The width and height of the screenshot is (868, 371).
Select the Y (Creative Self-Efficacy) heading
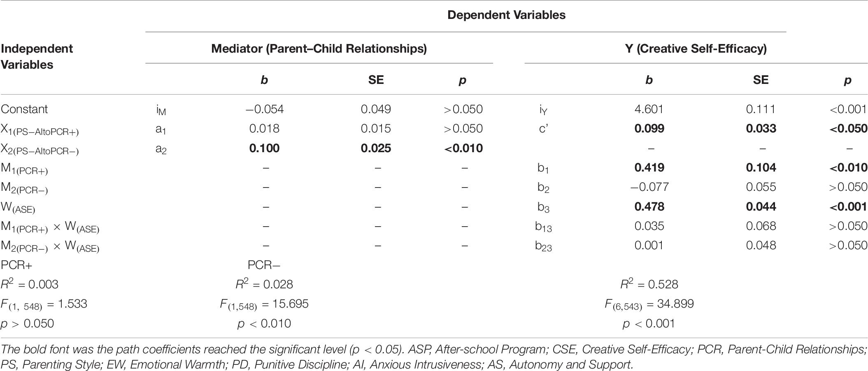click(696, 49)
